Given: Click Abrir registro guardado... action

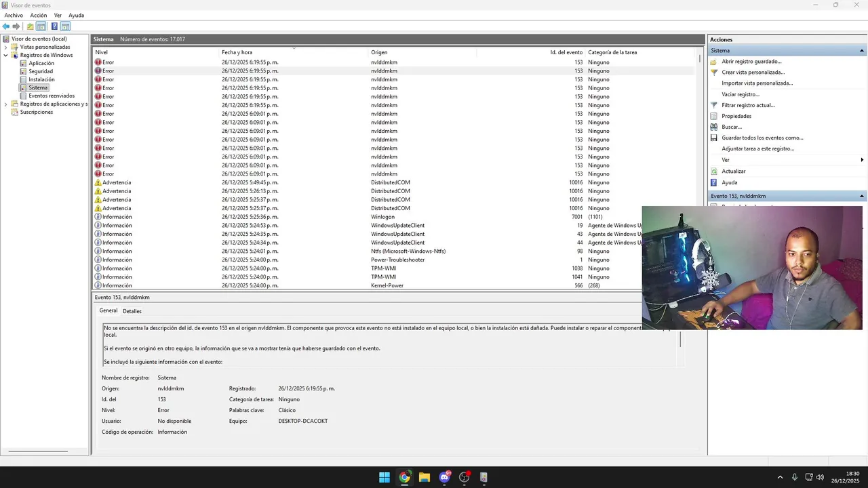Looking at the screenshot, I should coord(751,62).
